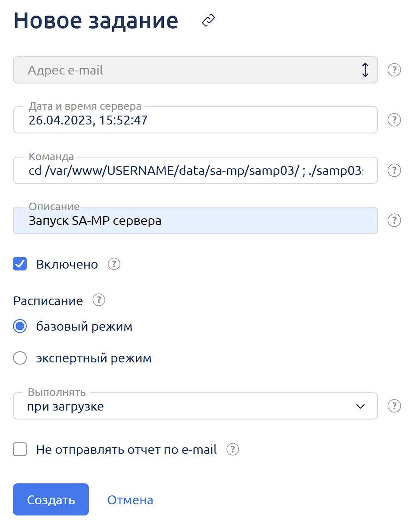This screenshot has width=416, height=532.
Task: Expand the Адрес e-mail selector arrows
Action: pyautogui.click(x=365, y=70)
